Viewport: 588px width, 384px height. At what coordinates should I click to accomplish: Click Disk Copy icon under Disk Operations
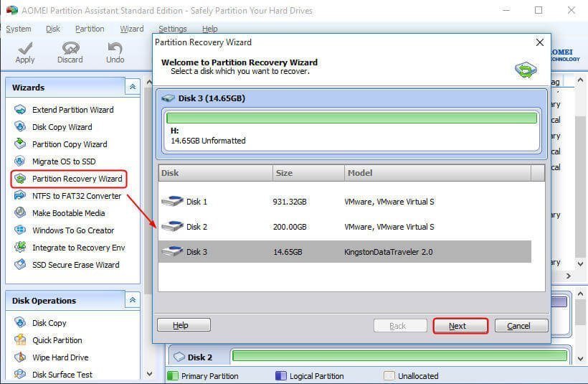[x=20, y=323]
